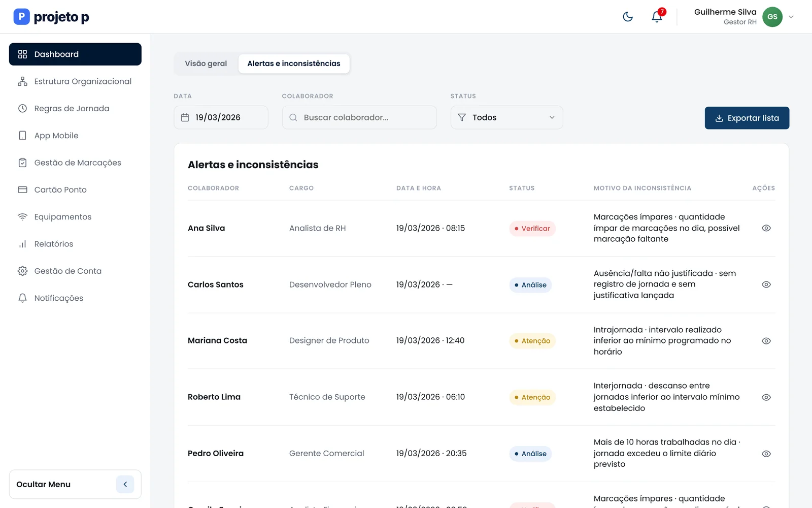Select the name Ana Silva
Viewport: 812px width, 508px height.
click(206, 228)
